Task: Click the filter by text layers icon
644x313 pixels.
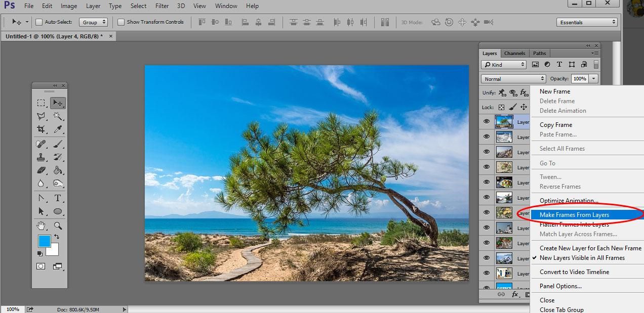Action: pos(559,64)
